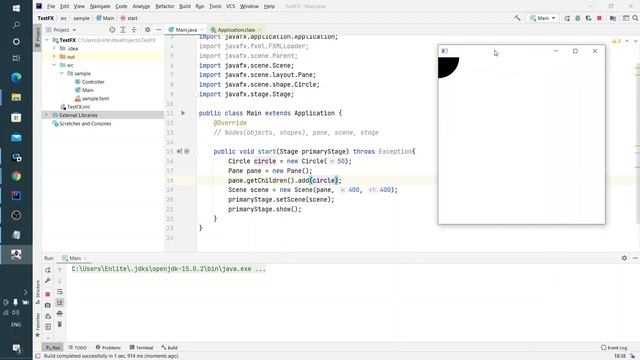Screen dimensions: 640x360
Task: Click the Build project hammer icon
Action: tap(517, 18)
